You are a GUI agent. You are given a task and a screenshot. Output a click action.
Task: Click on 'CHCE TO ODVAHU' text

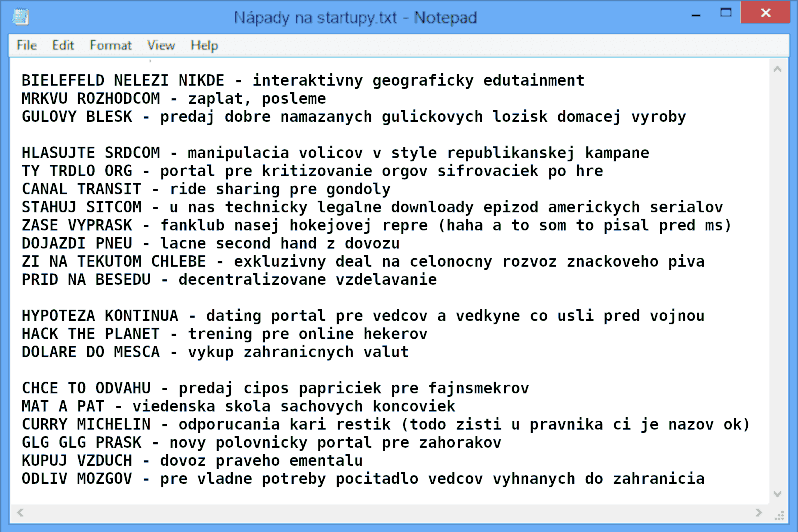click(86, 388)
